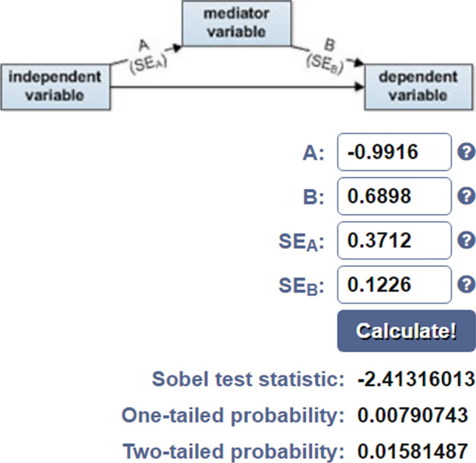
Task: Click the one-tailed probability value 0.00790743
Action: point(413,414)
